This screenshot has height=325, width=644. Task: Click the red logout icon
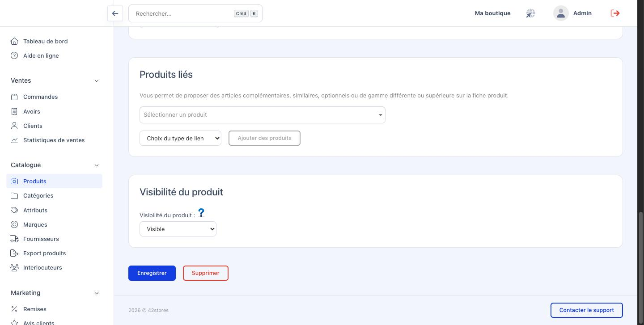[x=615, y=13]
